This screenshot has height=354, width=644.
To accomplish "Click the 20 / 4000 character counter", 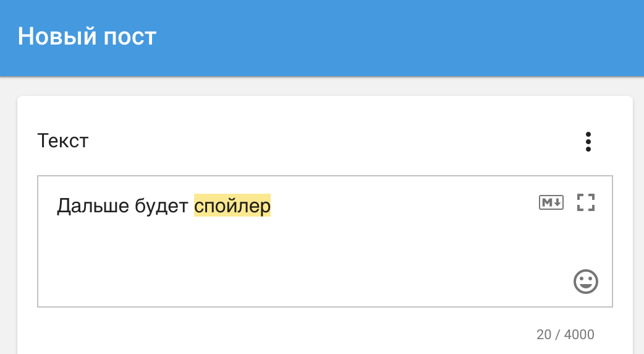I will (565, 334).
